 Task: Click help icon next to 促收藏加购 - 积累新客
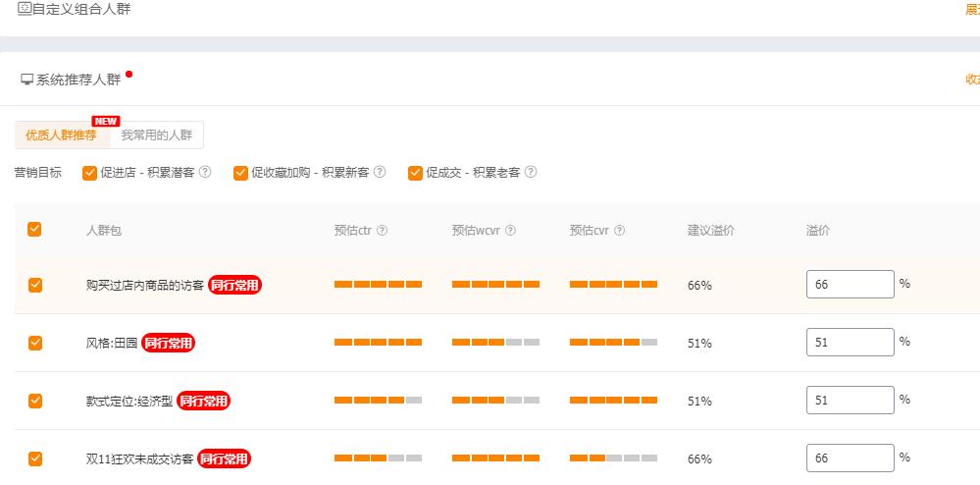(x=380, y=172)
